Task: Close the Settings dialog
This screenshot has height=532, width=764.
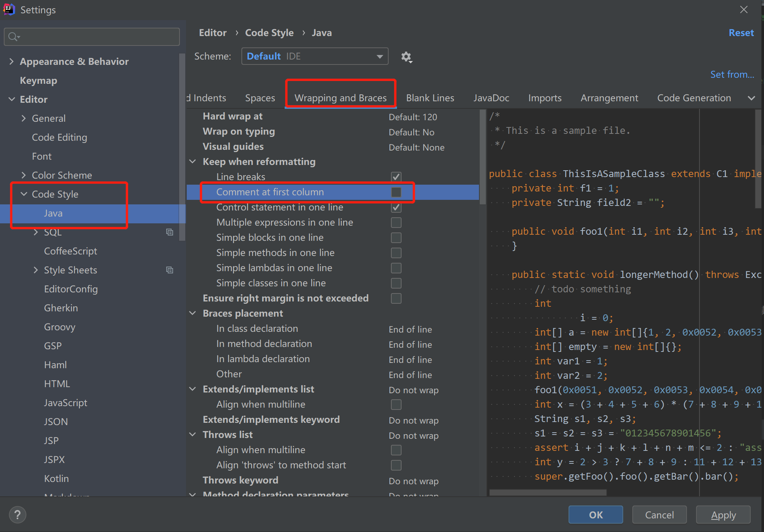Action: coord(744,10)
